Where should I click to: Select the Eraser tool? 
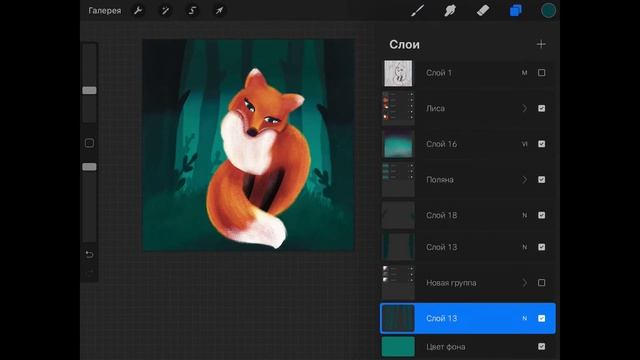[483, 11]
